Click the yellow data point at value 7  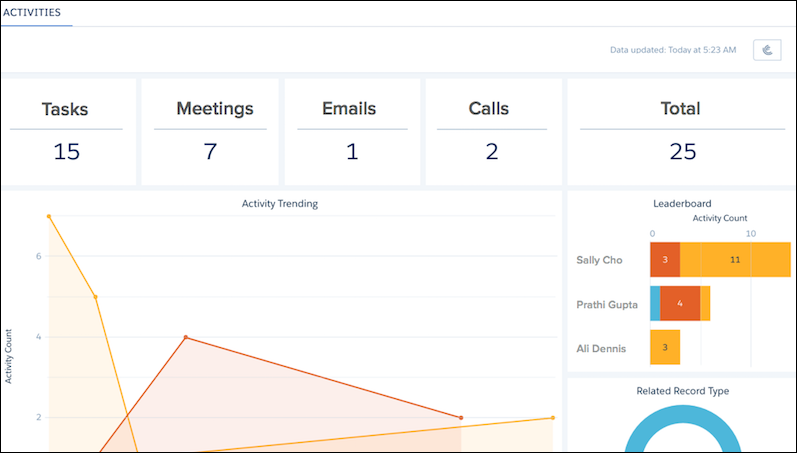point(49,217)
